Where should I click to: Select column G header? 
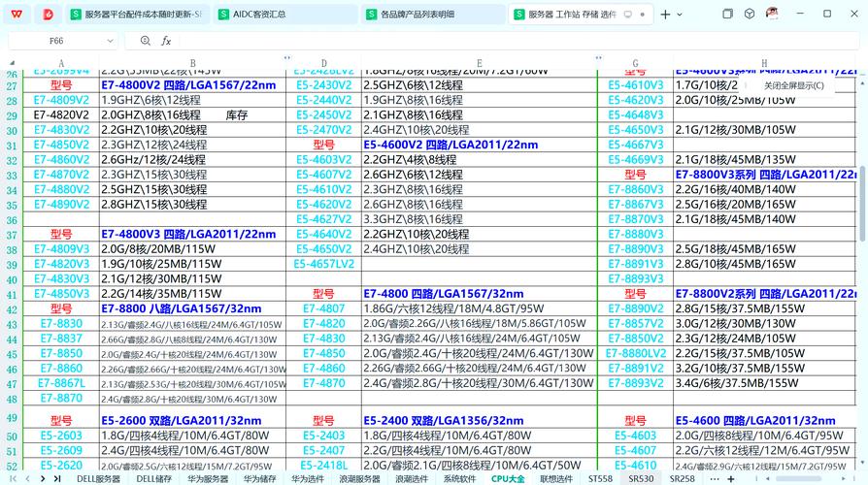point(635,64)
